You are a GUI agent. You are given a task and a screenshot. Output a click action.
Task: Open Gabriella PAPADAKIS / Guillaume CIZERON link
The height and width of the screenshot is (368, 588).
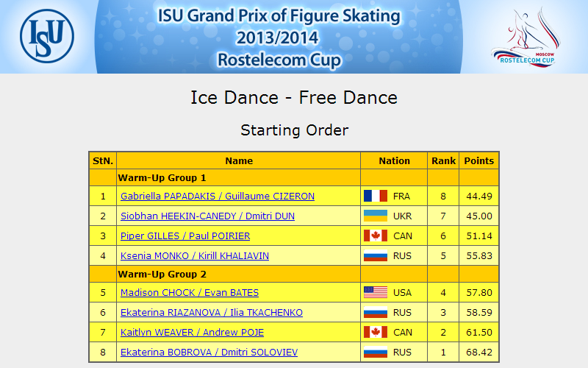click(218, 196)
